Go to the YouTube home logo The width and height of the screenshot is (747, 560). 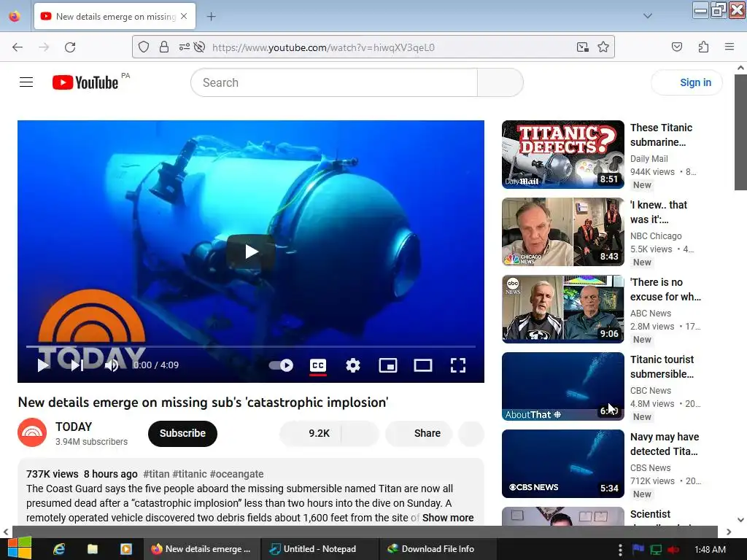click(85, 82)
